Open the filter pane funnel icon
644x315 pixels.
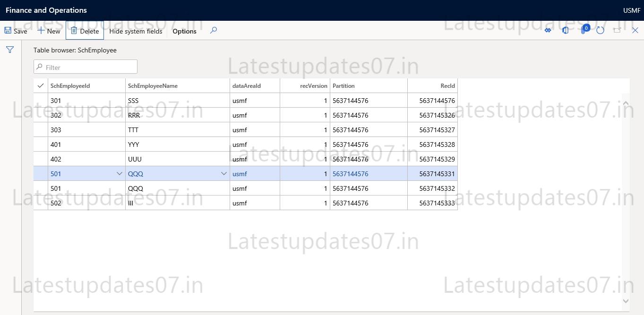coord(9,49)
